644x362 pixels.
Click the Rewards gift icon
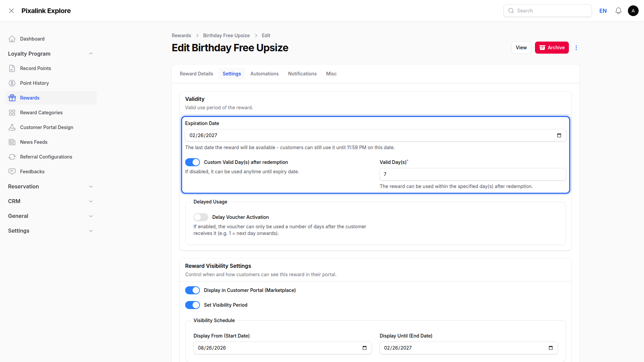point(12,98)
